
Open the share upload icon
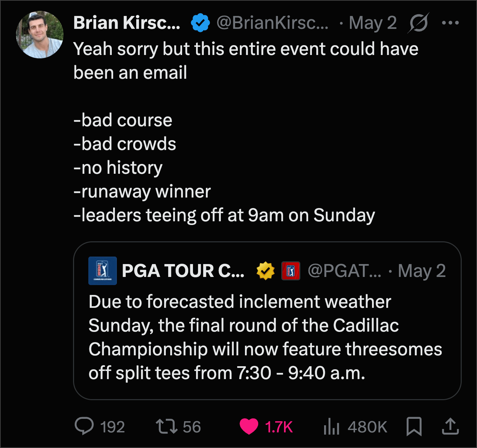[450, 426]
